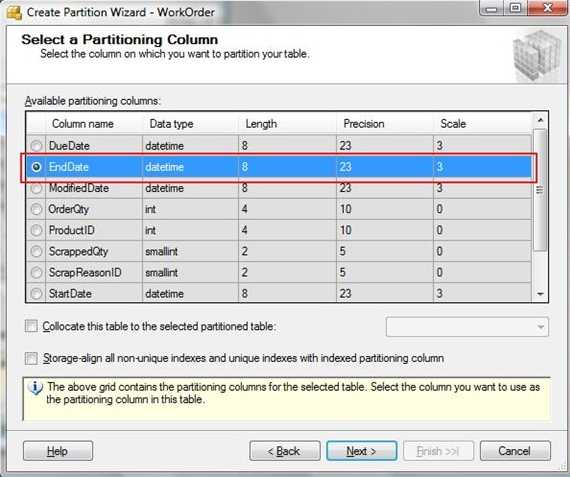Click the StartDate name cell

click(94, 293)
